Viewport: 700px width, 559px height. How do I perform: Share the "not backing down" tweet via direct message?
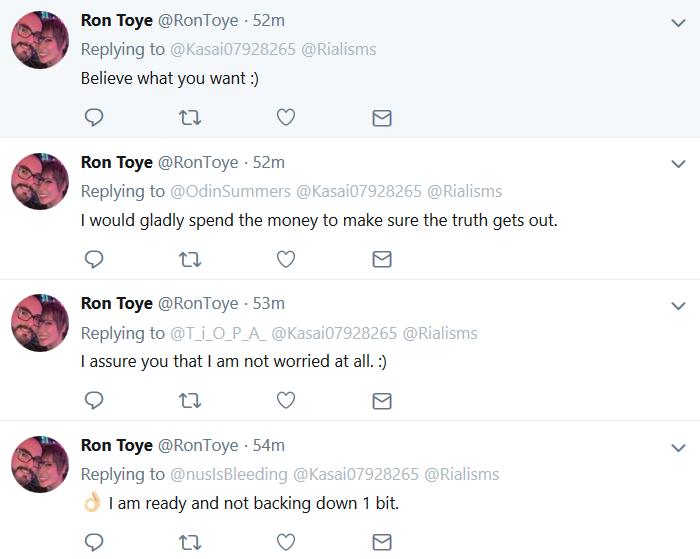(382, 542)
